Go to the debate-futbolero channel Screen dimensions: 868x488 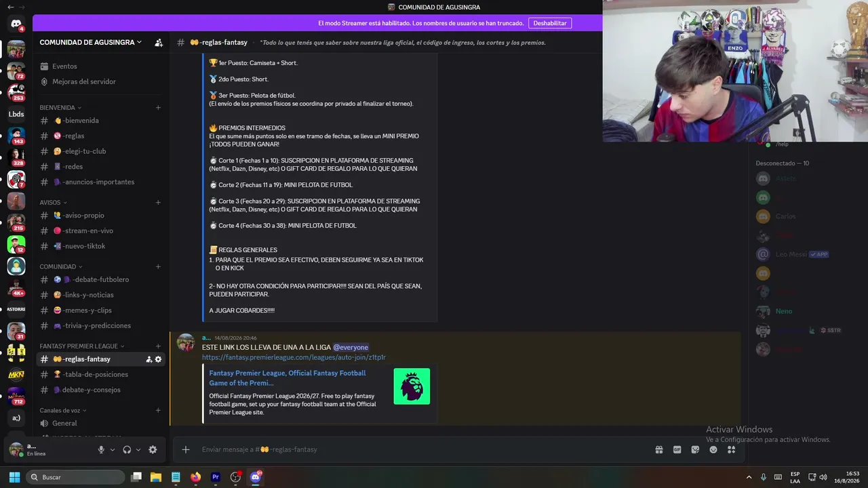coord(100,280)
